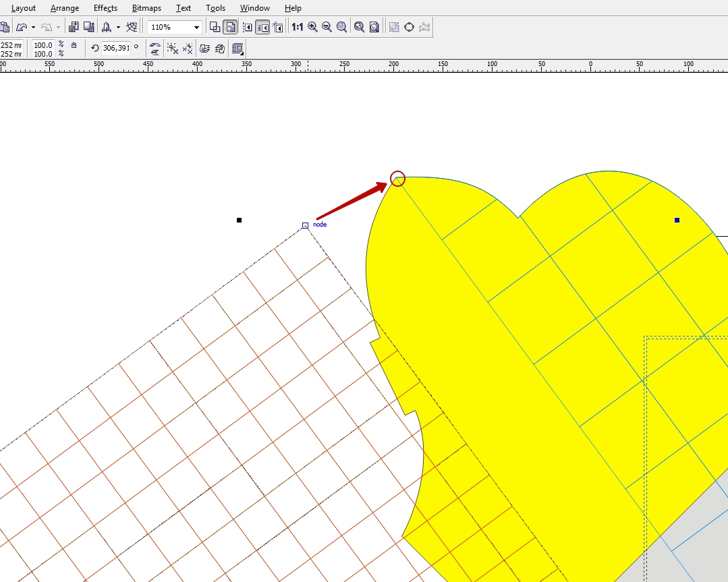This screenshot has width=728, height=582.
Task: Click the greyed Redo arrow icon
Action: pyautogui.click(x=47, y=27)
